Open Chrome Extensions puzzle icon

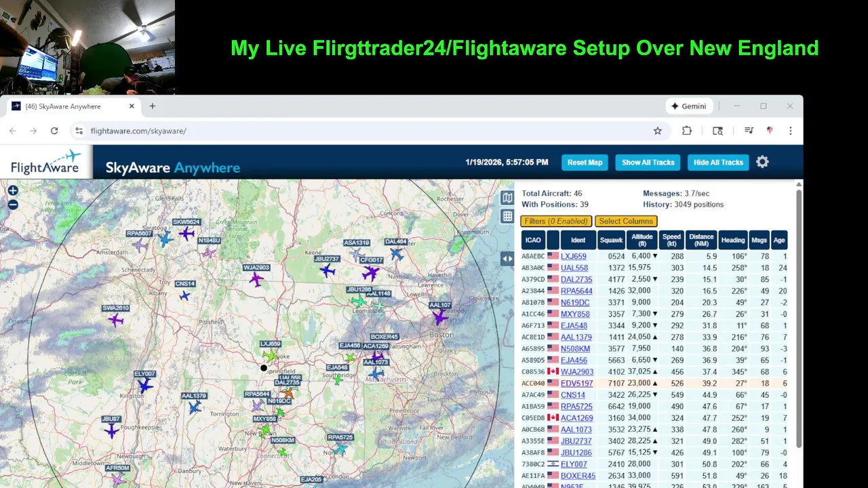[687, 131]
